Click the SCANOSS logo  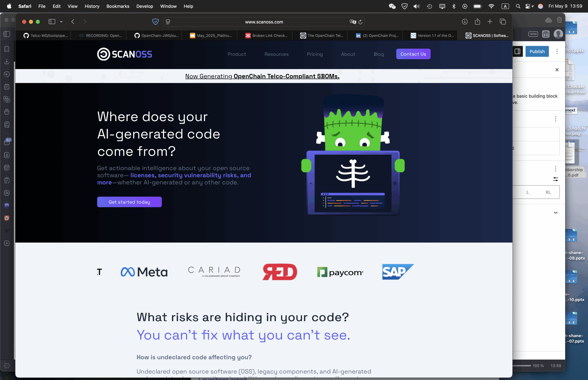pyautogui.click(x=124, y=54)
